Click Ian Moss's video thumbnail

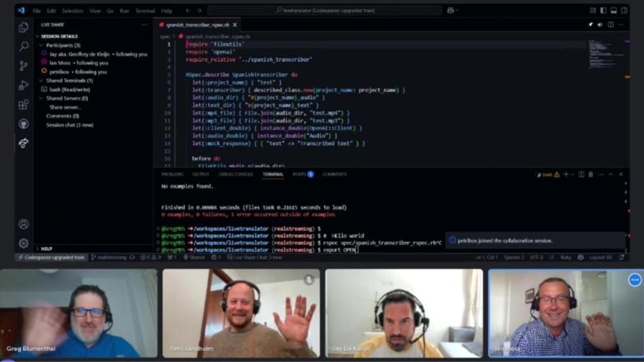coord(558,312)
